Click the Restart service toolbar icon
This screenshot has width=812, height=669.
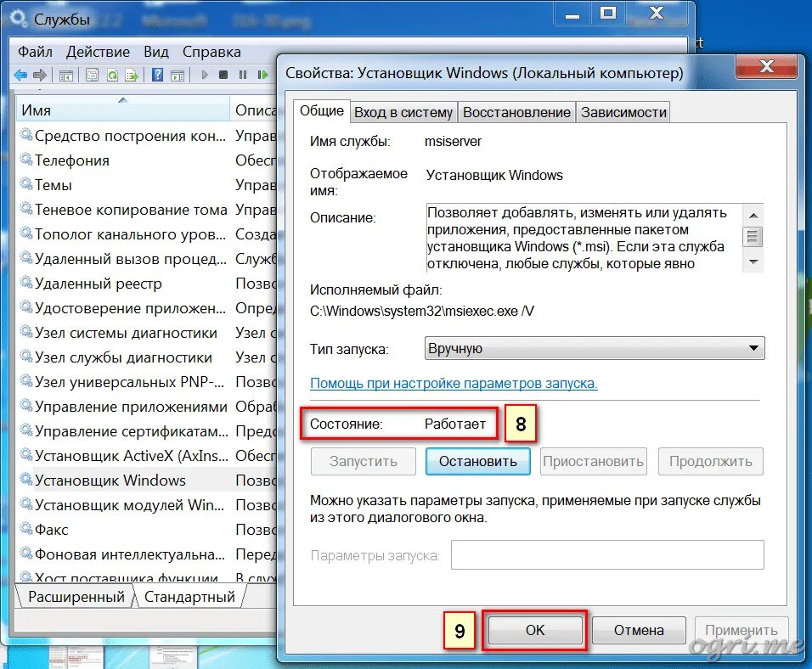coord(262,75)
